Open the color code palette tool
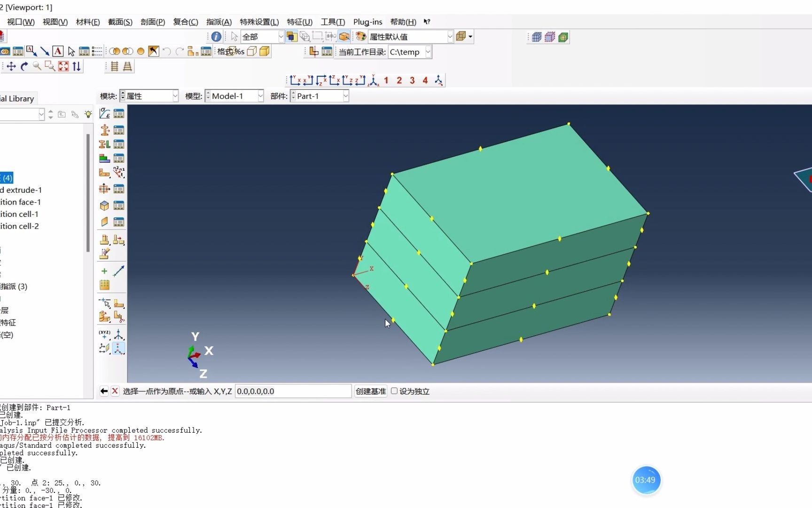Image resolution: width=812 pixels, height=508 pixels. click(360, 36)
